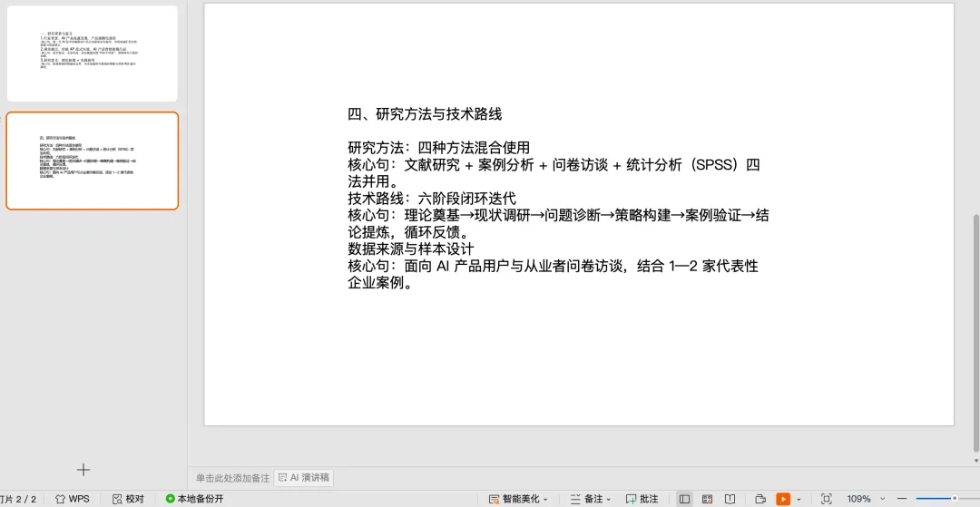This screenshot has height=507, width=980.
Task: Click the text '法并用。' on the slide
Action: 373,181
